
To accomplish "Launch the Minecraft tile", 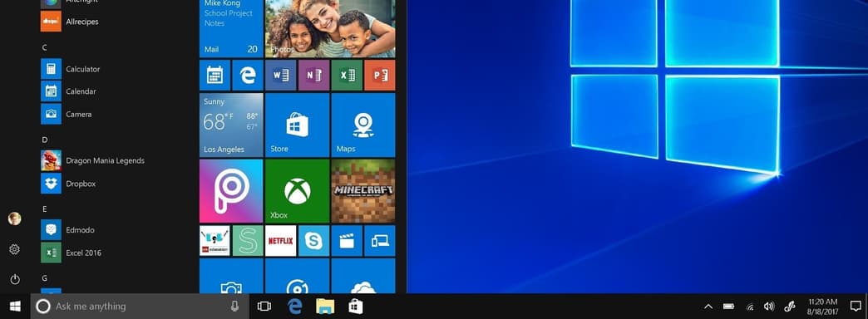I will click(363, 191).
